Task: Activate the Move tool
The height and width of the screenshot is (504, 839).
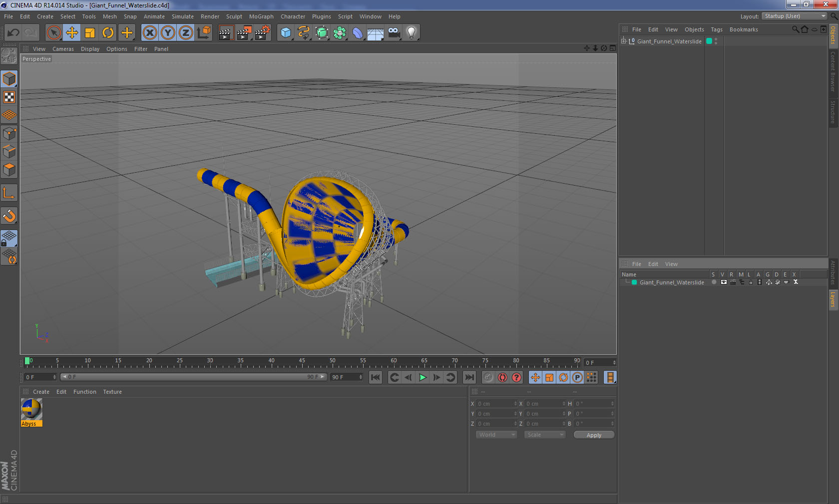Action: point(72,33)
